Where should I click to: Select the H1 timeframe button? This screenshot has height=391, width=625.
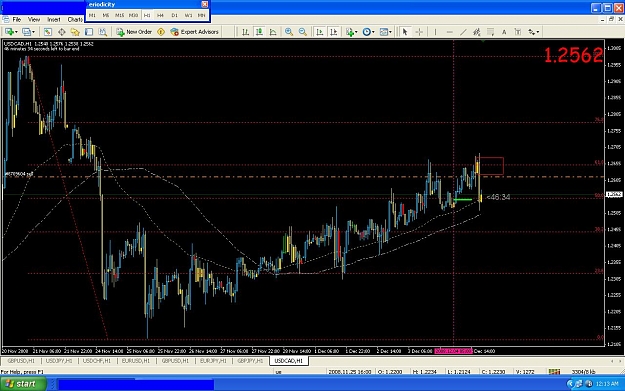[147, 15]
